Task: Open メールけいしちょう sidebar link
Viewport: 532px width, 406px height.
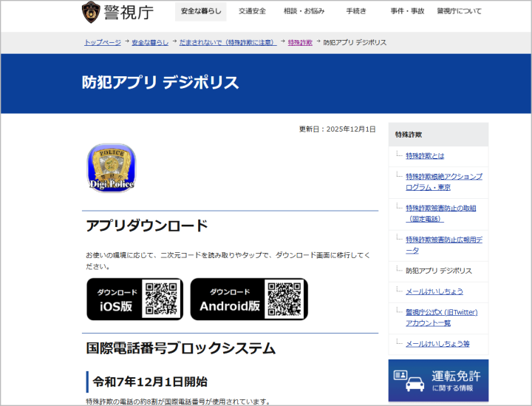Action: (x=434, y=291)
